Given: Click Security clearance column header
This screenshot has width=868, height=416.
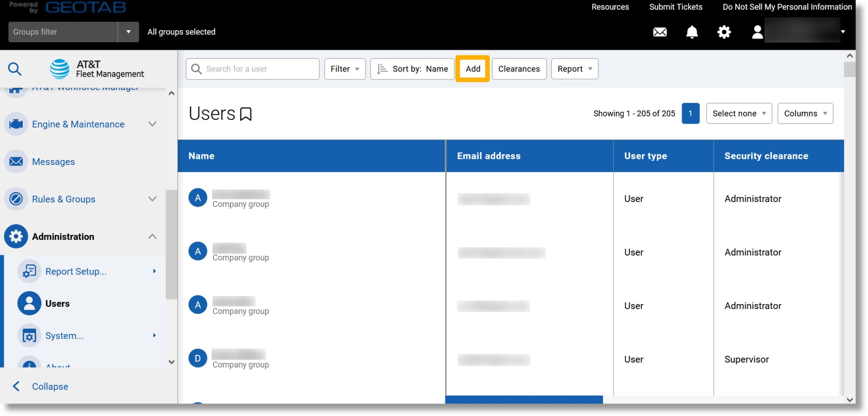Looking at the screenshot, I should point(766,156).
